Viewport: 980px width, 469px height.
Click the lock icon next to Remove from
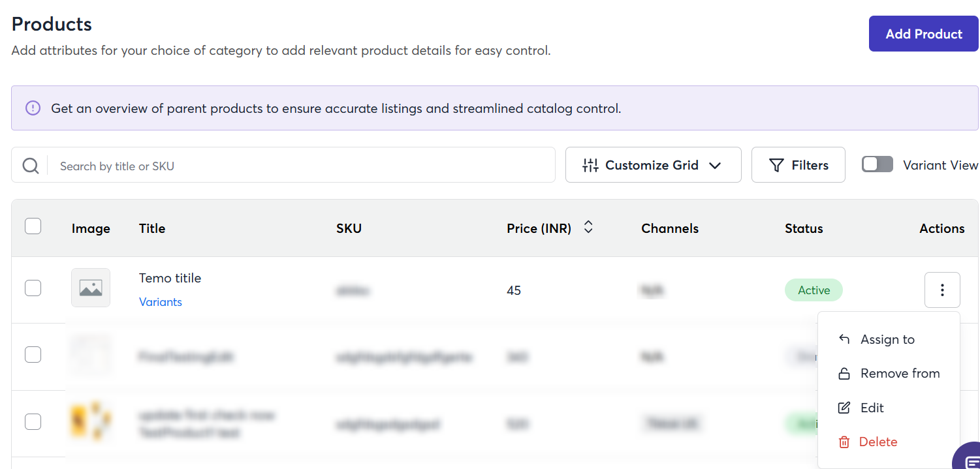click(844, 374)
